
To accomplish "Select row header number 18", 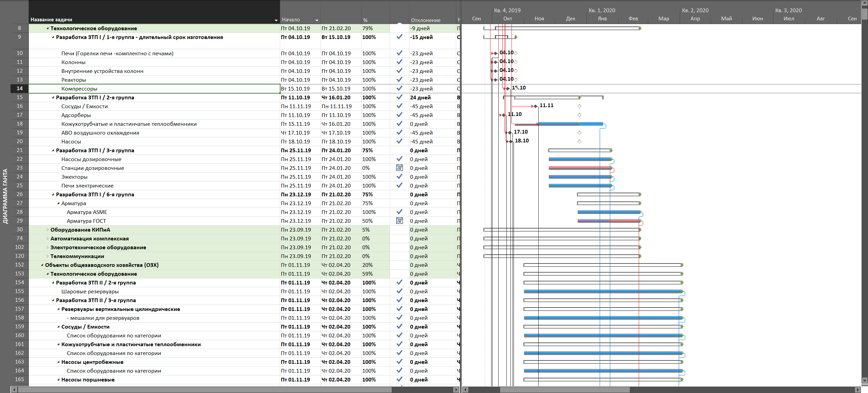I will point(20,124).
